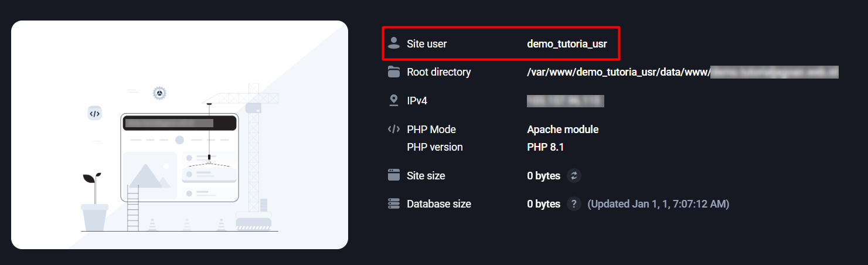Click the Site user person icon
This screenshot has height=265, width=868.
394,43
